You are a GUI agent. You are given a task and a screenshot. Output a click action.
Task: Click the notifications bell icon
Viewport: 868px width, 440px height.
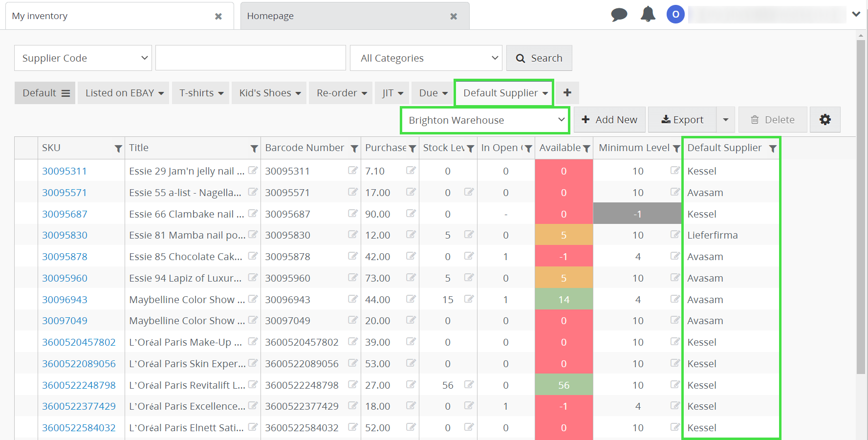click(648, 15)
